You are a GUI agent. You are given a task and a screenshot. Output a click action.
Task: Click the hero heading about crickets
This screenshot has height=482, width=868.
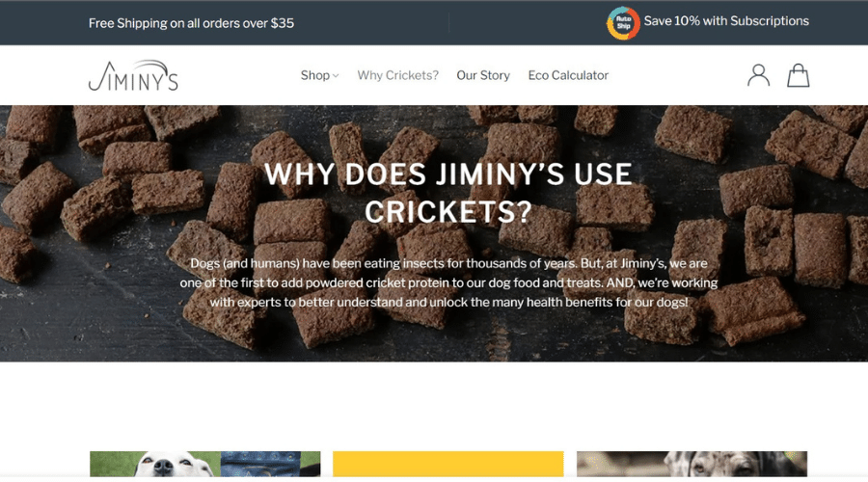pyautogui.click(x=448, y=193)
